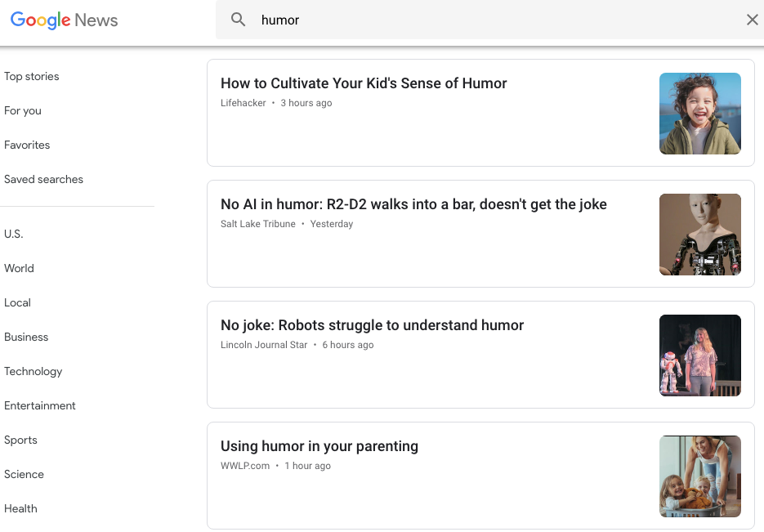This screenshot has width=764, height=532.
Task: Open How to Cultivate Your Kid's Sense of Humor
Action: (364, 83)
